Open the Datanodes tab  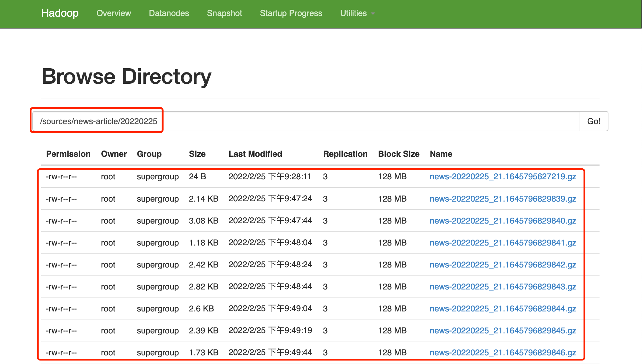tap(169, 13)
